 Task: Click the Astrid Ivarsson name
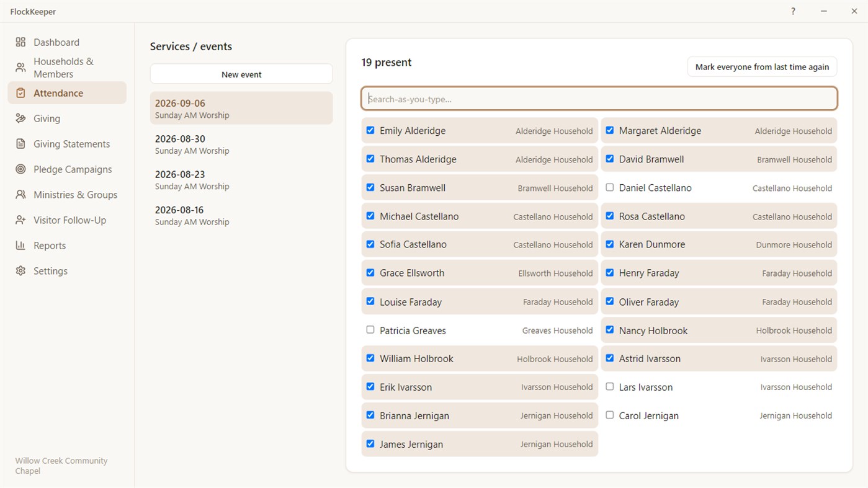click(650, 358)
